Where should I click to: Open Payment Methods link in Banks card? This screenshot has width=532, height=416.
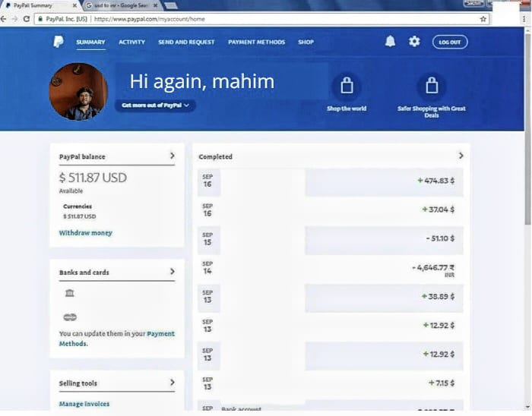tap(117, 339)
